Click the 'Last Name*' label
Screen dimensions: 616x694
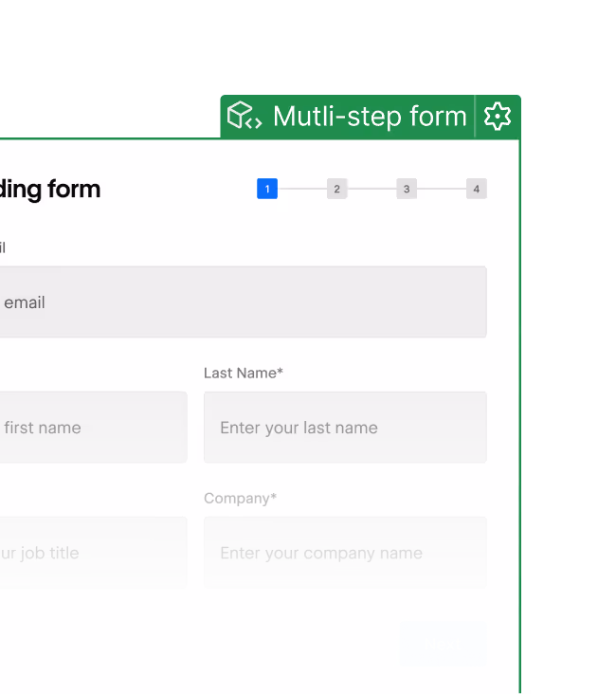[x=244, y=373]
